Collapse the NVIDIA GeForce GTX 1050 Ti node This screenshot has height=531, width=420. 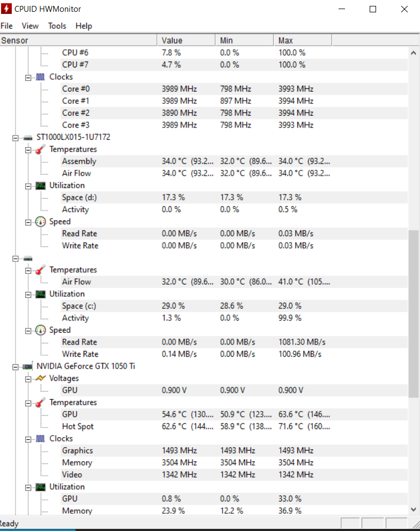[15, 367]
